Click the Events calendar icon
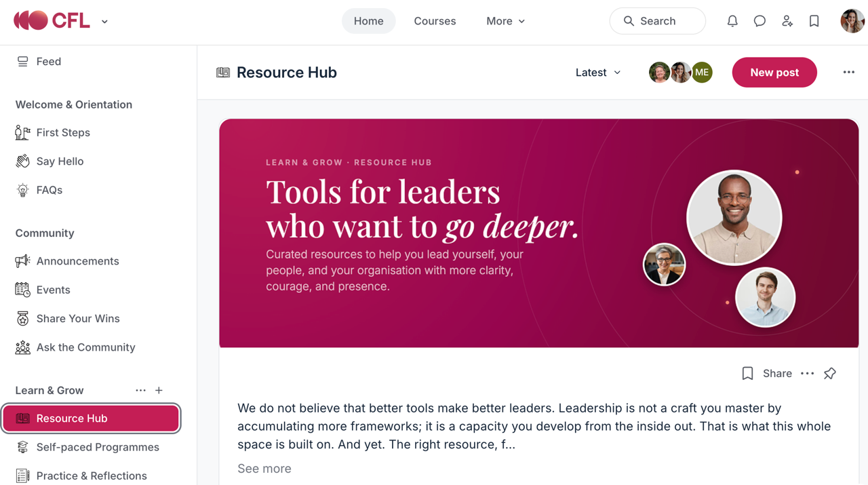868x485 pixels. 22,290
